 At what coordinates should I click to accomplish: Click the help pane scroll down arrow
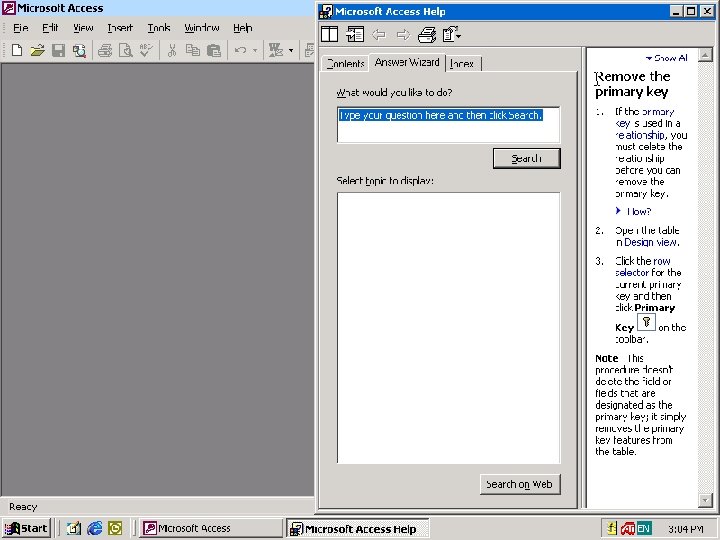pos(705,500)
